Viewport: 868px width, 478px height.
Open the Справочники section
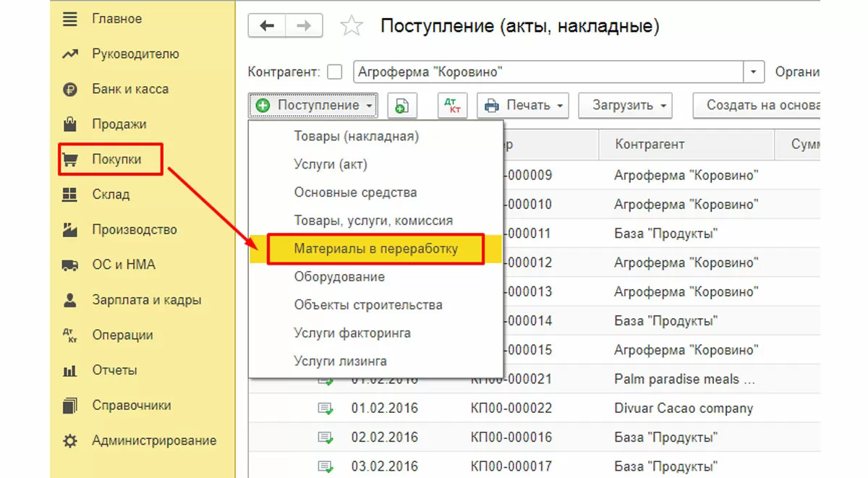pyautogui.click(x=132, y=406)
